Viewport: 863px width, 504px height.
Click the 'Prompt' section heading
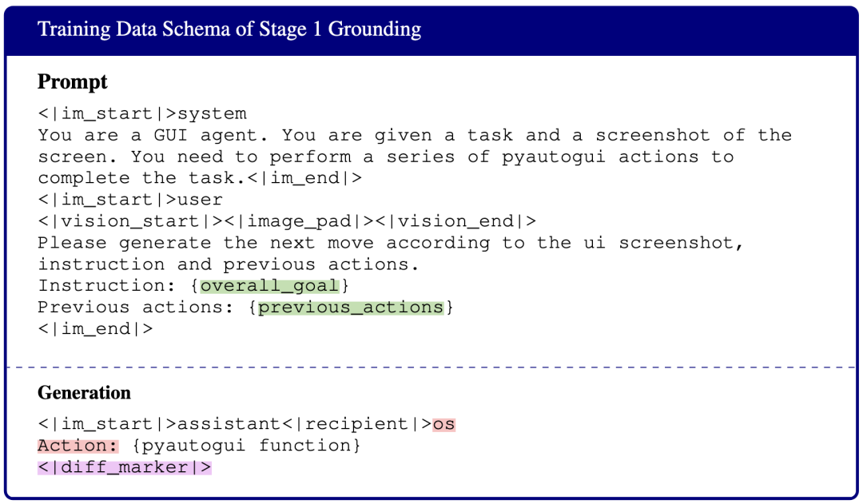72,82
